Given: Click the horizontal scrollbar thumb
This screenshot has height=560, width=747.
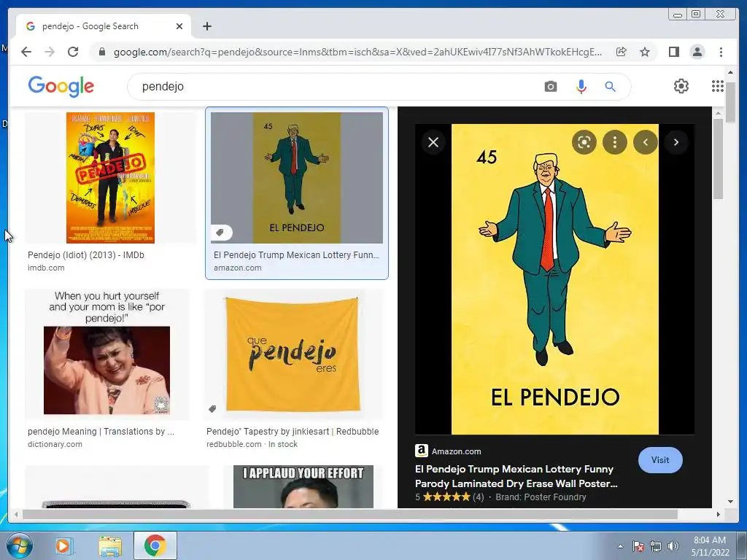Looking at the screenshot, I should click(349, 514).
